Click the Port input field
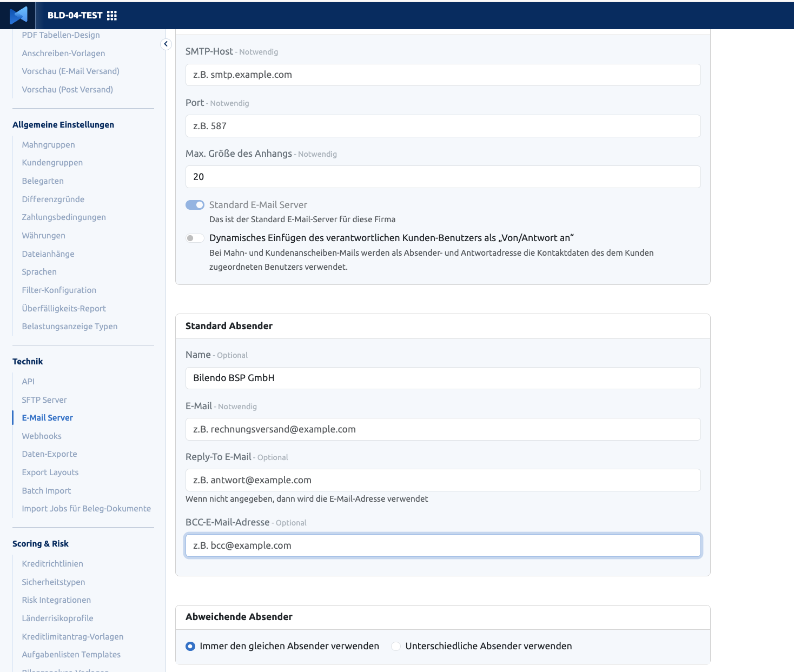The image size is (794, 672). [x=443, y=126]
